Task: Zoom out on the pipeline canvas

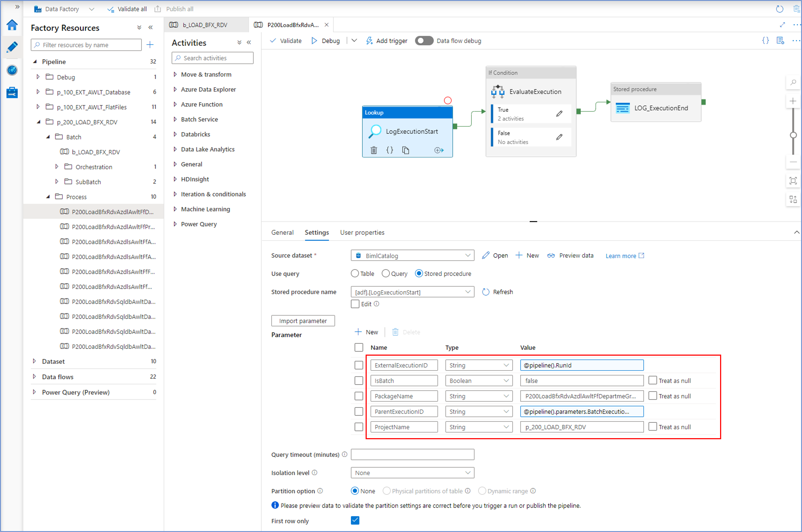Action: (x=793, y=162)
